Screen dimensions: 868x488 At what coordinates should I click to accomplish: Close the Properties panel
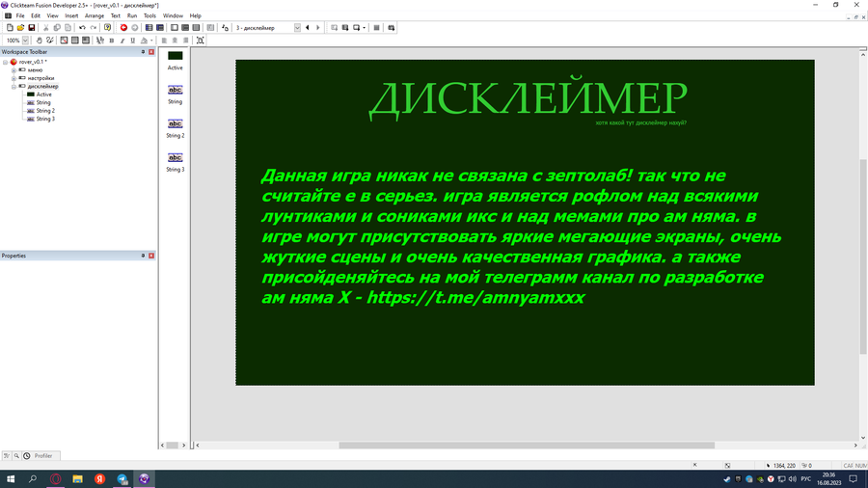coord(151,256)
